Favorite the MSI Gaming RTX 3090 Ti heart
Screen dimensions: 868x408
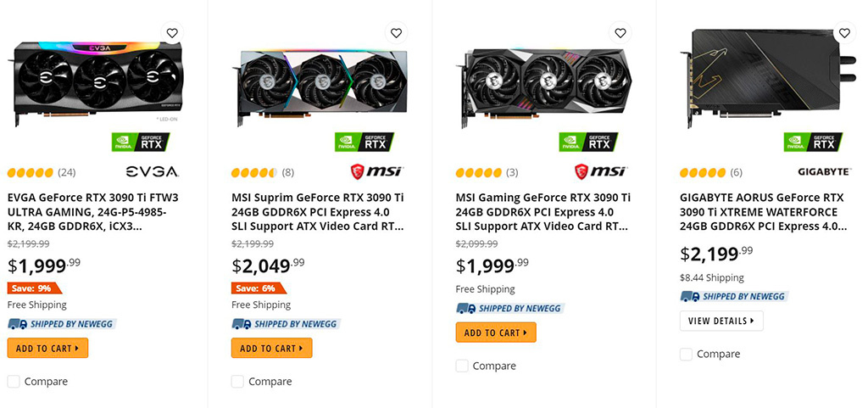click(x=620, y=33)
